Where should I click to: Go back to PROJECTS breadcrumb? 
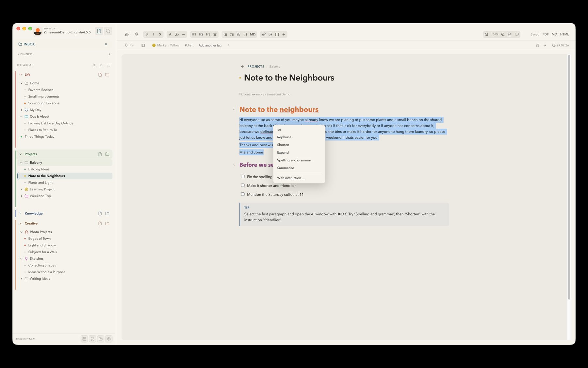[255, 66]
